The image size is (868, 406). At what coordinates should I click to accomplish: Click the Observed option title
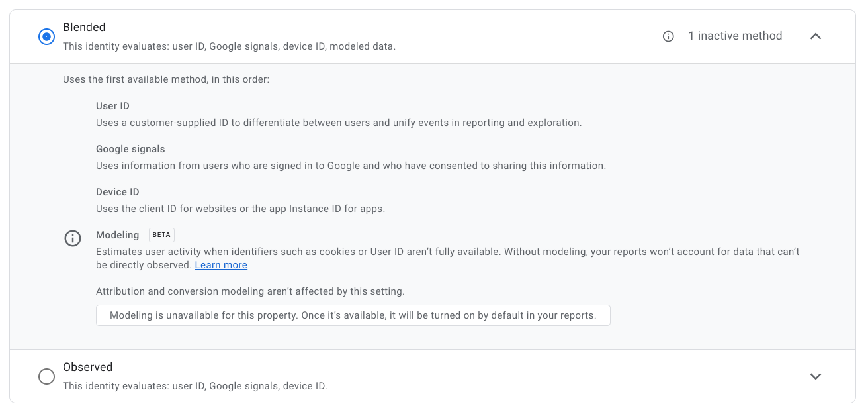pos(87,367)
